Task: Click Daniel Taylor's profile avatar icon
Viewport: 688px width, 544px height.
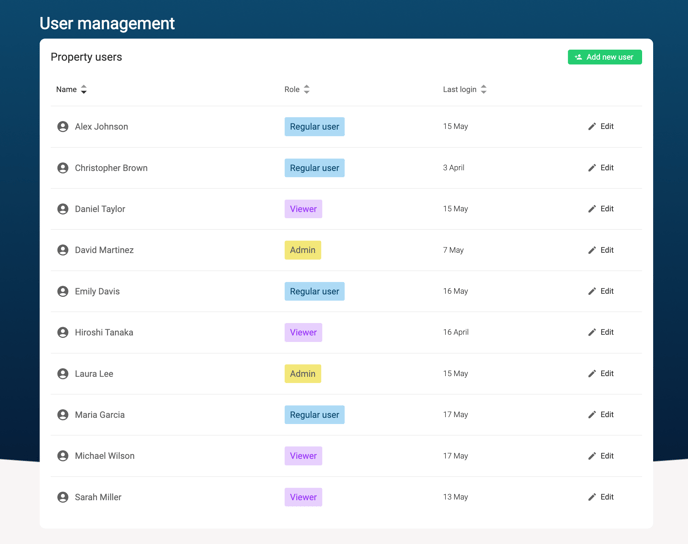Action: (63, 209)
